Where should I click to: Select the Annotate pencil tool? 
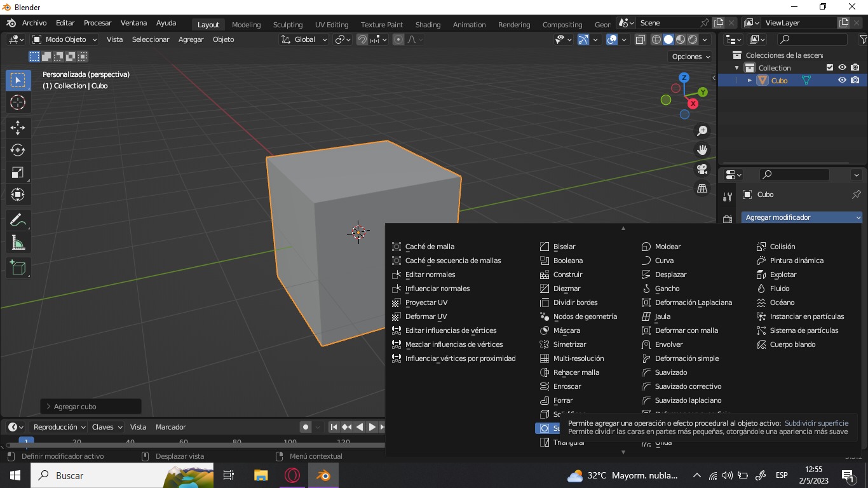tap(18, 220)
